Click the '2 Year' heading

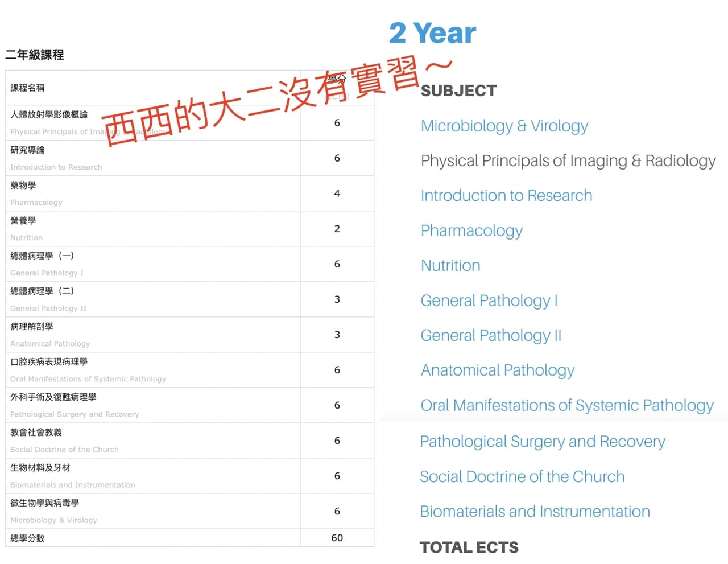click(x=433, y=33)
